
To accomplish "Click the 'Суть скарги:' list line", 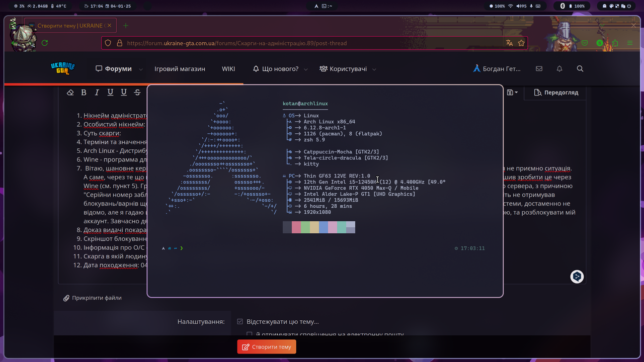I will (x=102, y=133).
